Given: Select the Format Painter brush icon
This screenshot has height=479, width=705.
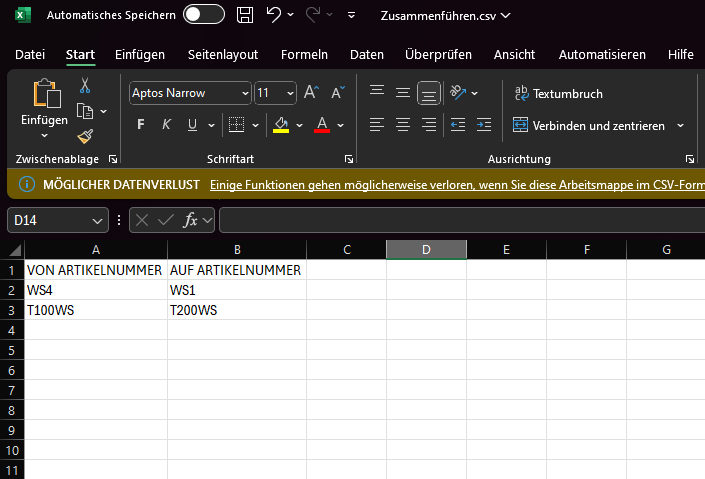Looking at the screenshot, I should (85, 136).
